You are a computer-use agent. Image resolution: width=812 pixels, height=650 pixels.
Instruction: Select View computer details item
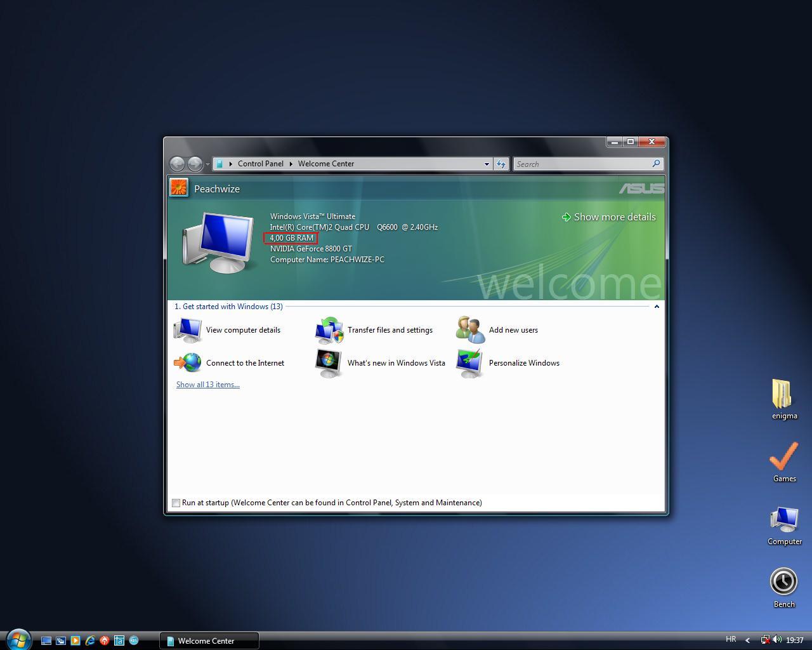[227, 330]
